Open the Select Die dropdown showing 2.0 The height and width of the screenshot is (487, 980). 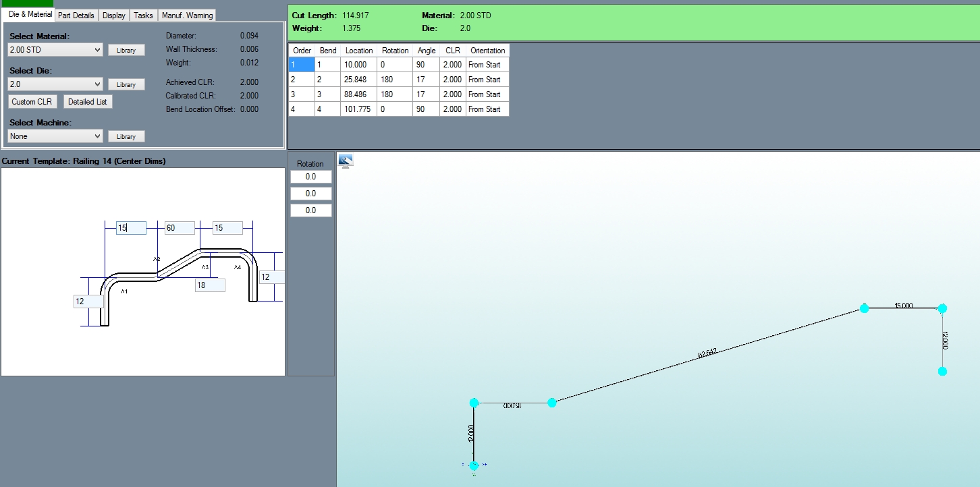click(55, 84)
